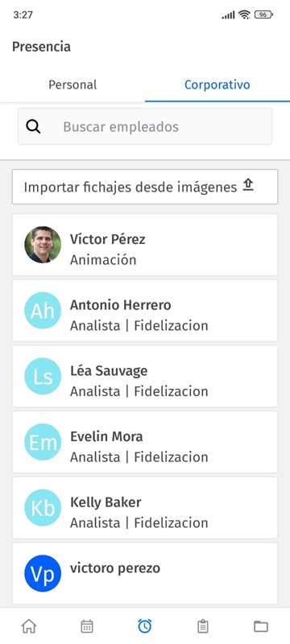The height and width of the screenshot is (644, 290).
Task: Open Léa Sauvage employee entry
Action: coord(145,376)
